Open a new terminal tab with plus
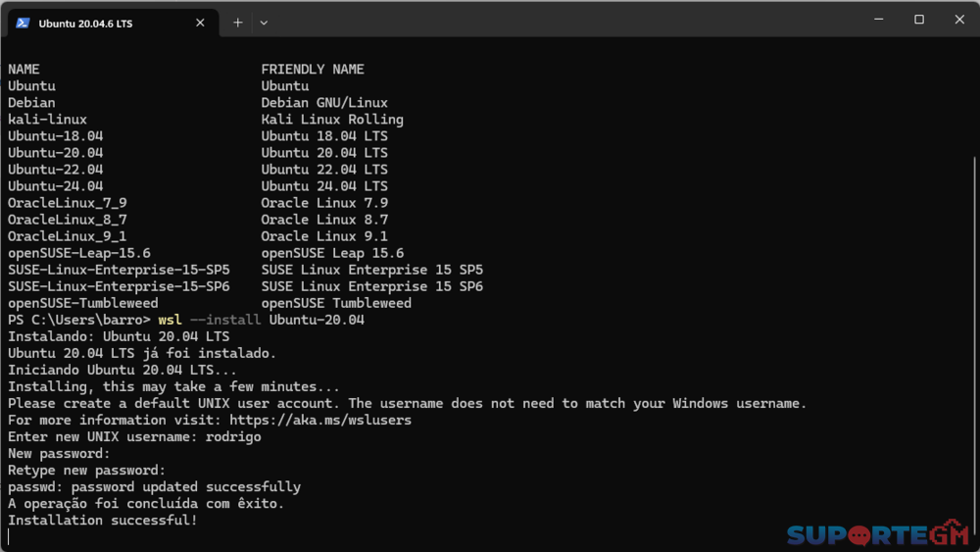This screenshot has width=980, height=552. coord(237,23)
